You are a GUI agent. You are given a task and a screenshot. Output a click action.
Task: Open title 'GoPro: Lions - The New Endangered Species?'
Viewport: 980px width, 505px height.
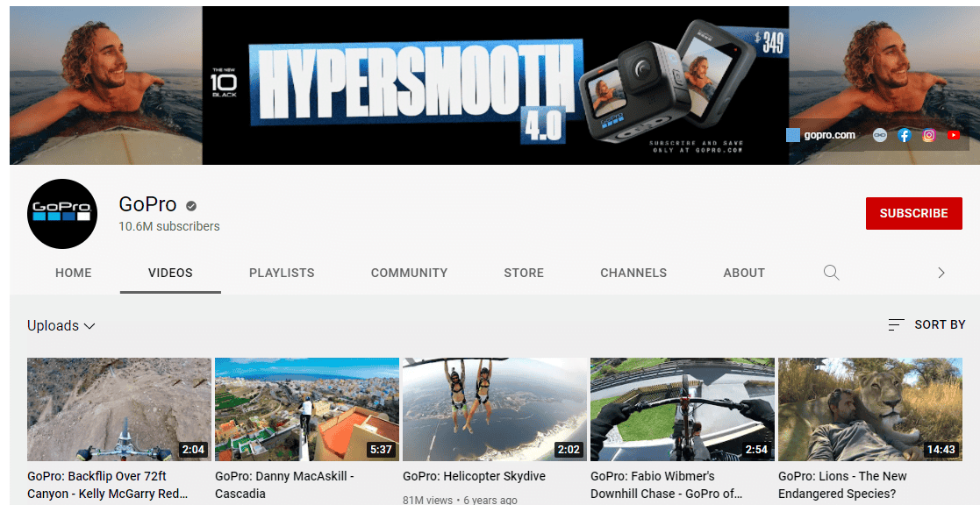click(x=843, y=485)
